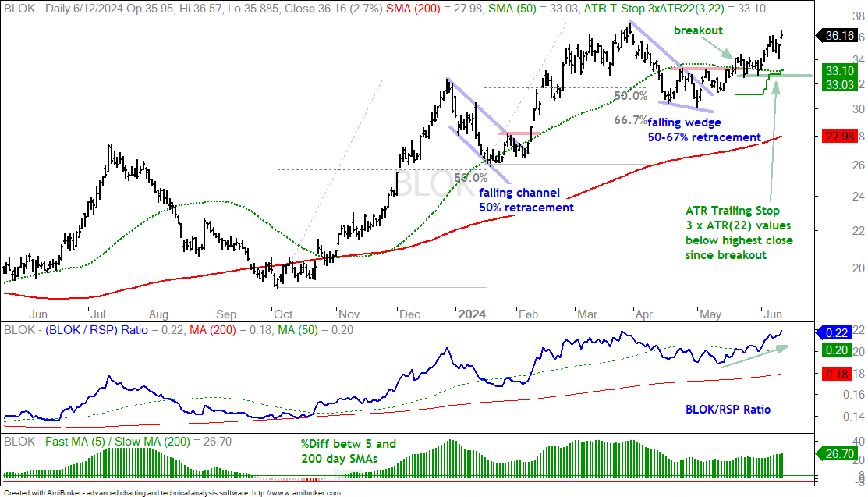Click the 2024 year label on time axis
Image resolution: width=868 pixels, height=497 pixels.
pyautogui.click(x=472, y=314)
